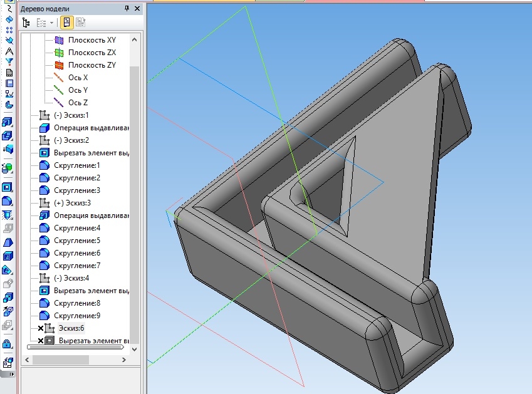This screenshot has width=532, height=394.
Task: Select (-) Эскиз:1 sketch item
Action: click(x=71, y=115)
